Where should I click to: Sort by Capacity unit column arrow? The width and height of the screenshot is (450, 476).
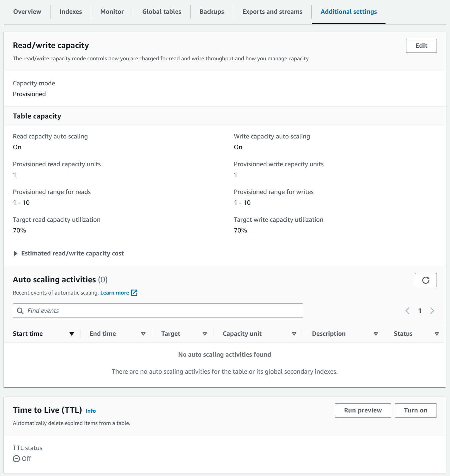click(x=294, y=334)
